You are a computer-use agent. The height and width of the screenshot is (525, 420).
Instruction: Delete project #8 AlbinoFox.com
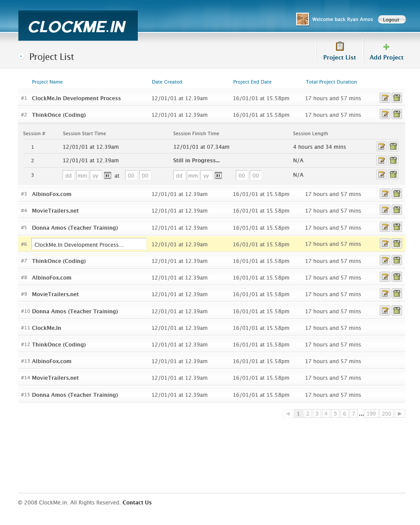(397, 277)
